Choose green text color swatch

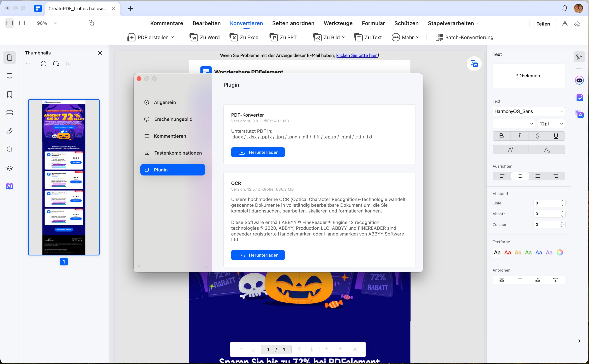pos(528,253)
